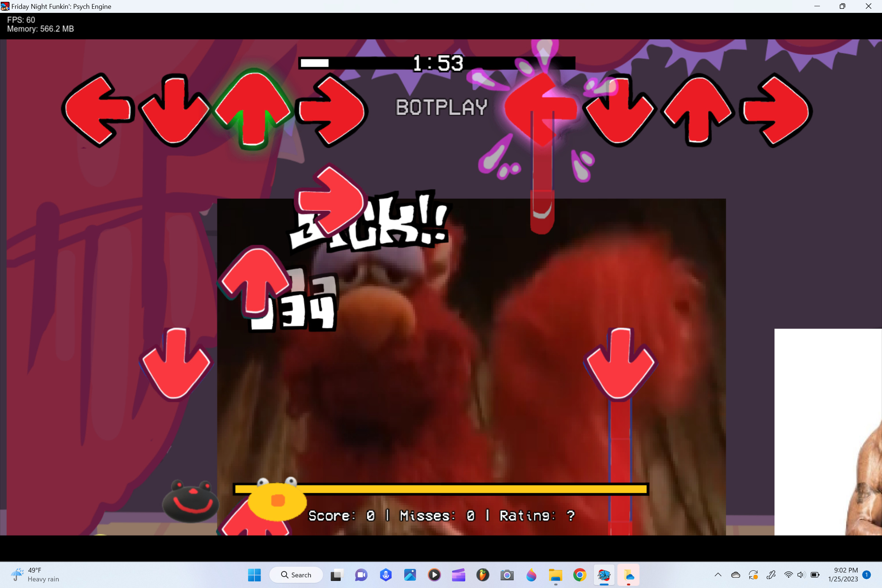Click the song progress bar beside 1:53
Image resolution: width=882 pixels, height=588 pixels.
[437, 63]
